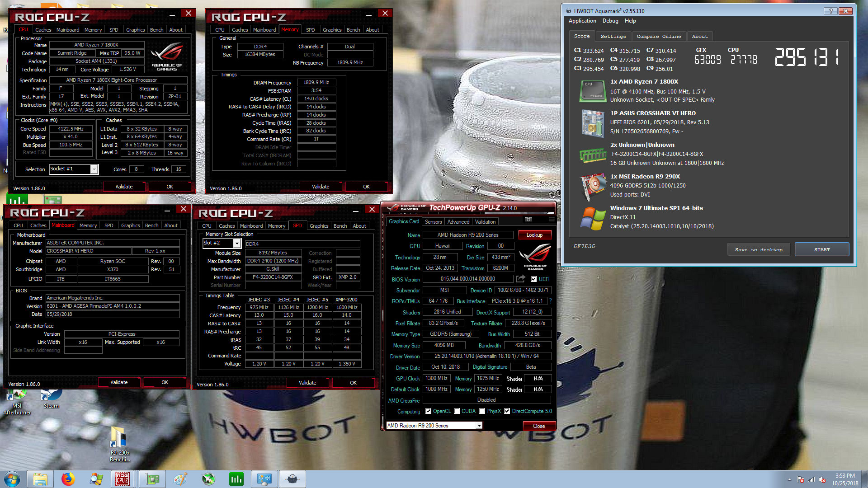Click the Windows logo icon in Aquamark
The height and width of the screenshot is (488, 868).
593,218
